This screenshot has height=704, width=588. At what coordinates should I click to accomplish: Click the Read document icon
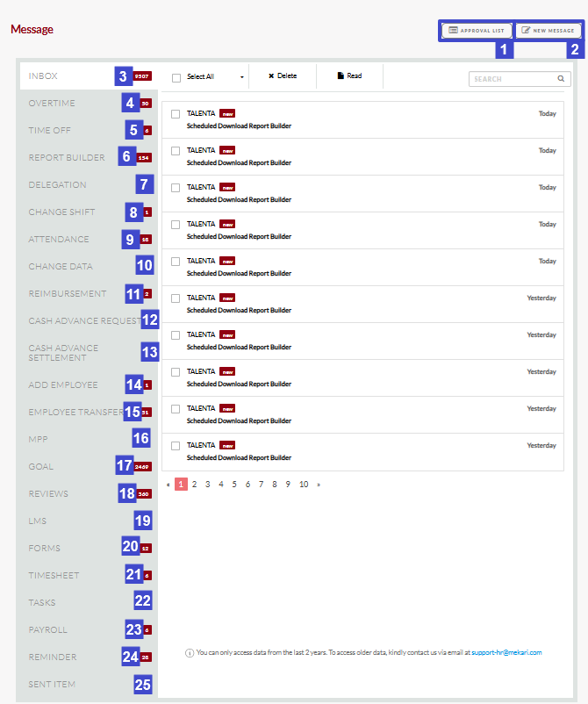tap(341, 75)
